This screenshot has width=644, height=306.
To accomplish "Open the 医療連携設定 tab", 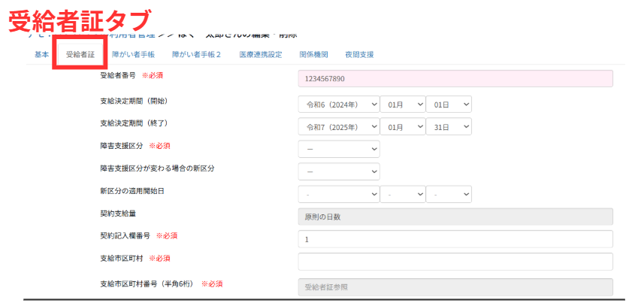I will tap(260, 54).
